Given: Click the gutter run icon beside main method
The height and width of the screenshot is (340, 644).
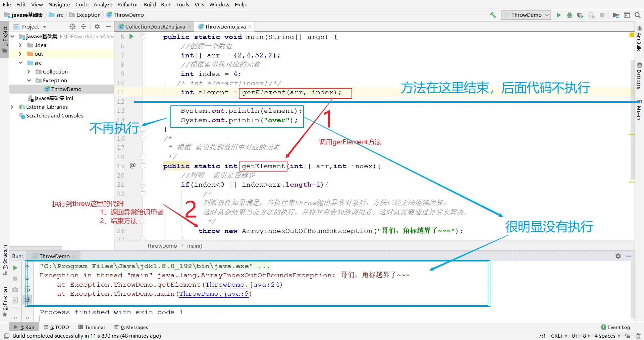Looking at the screenshot, I should pyautogui.click(x=131, y=37).
